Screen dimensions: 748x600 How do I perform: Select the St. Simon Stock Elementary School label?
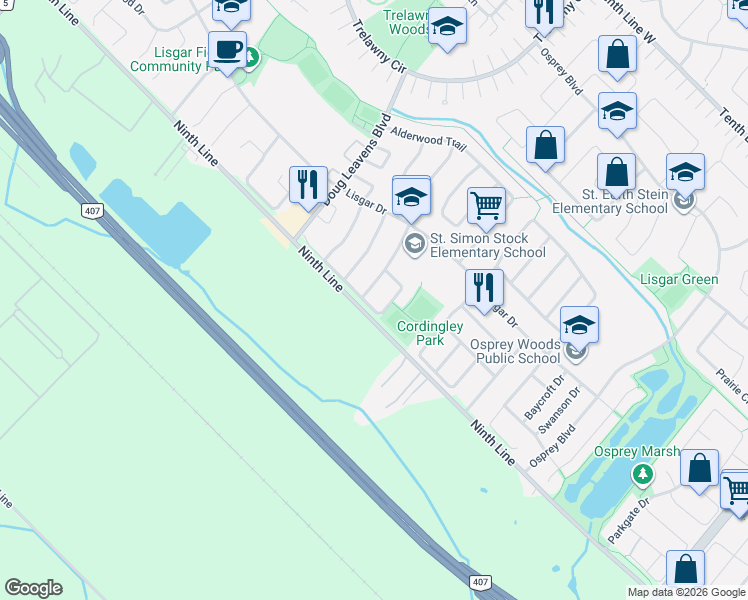[x=488, y=245]
